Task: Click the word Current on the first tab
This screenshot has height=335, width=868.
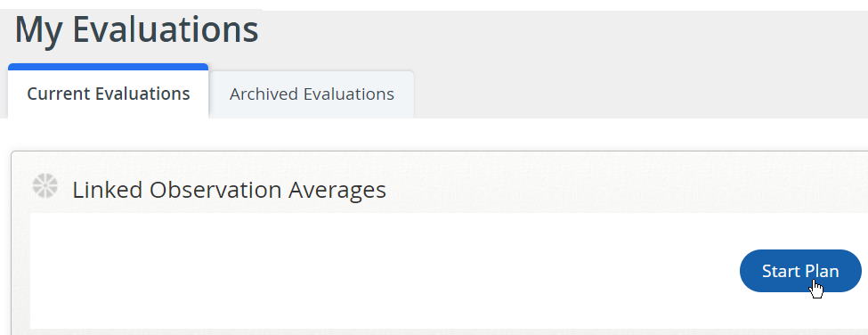Action: (59, 94)
